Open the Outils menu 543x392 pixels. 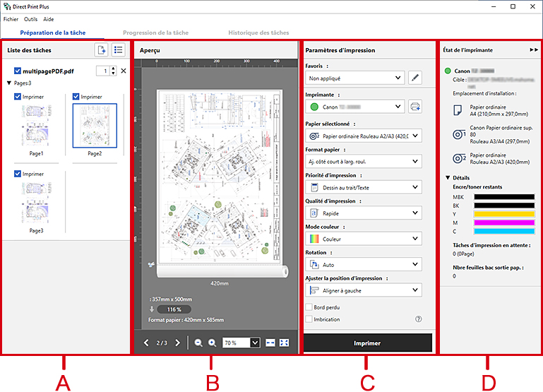[30, 19]
